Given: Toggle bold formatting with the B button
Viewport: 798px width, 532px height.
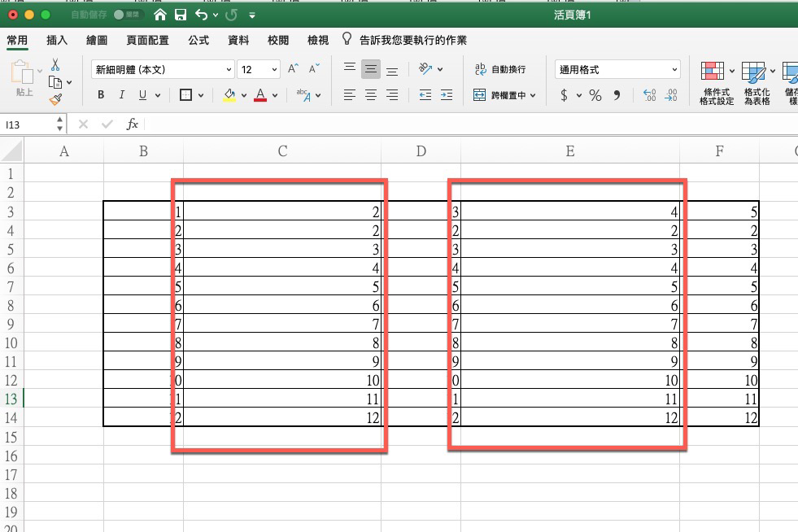Looking at the screenshot, I should tap(99, 94).
